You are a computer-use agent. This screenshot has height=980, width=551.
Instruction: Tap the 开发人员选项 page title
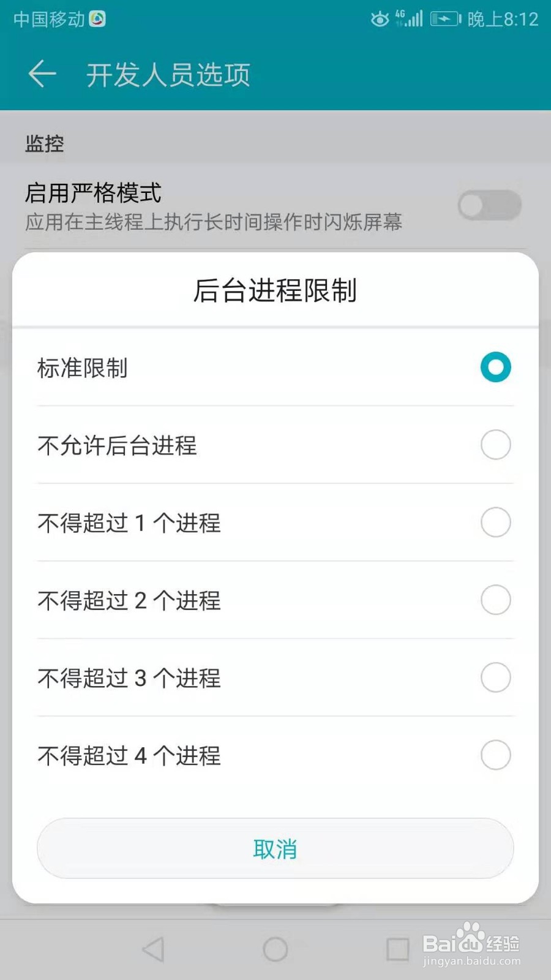(x=168, y=75)
